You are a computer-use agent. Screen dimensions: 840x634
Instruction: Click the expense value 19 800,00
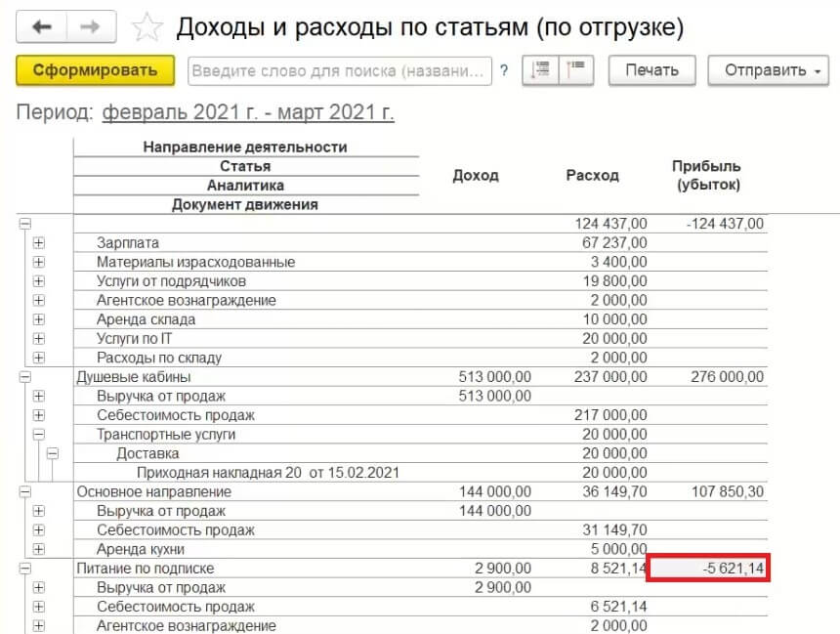pyautogui.click(x=614, y=281)
